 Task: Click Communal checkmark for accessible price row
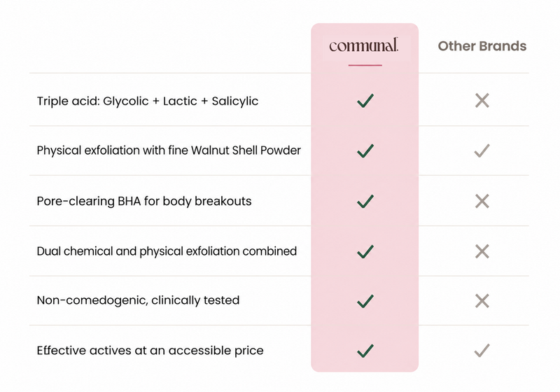coord(365,351)
